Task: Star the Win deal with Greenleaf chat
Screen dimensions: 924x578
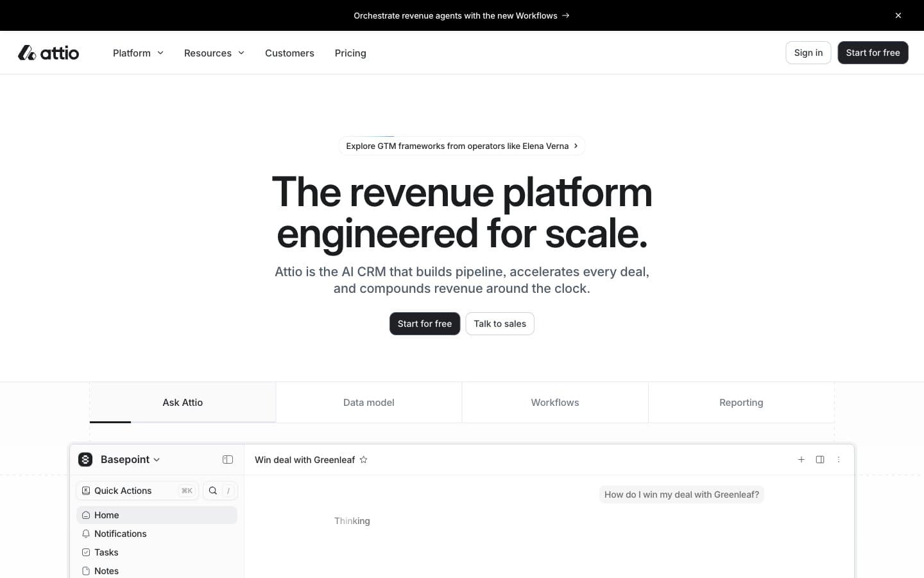Action: 363,460
